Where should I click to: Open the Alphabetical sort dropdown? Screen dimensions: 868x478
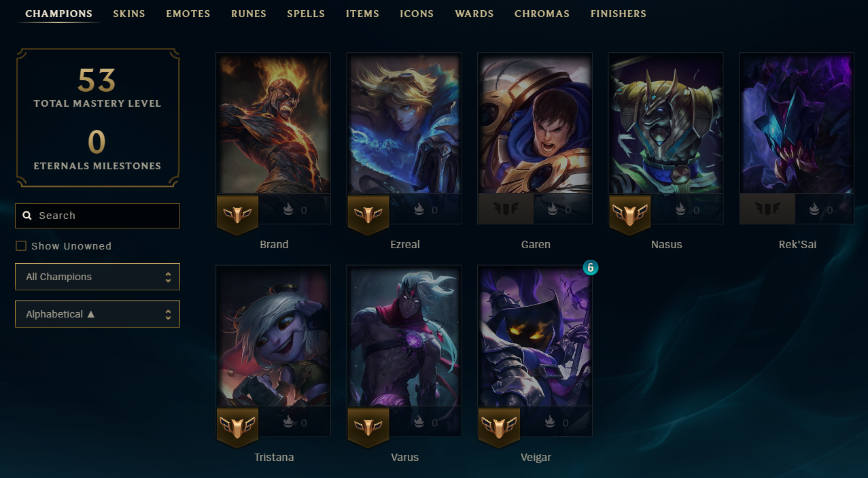[x=97, y=314]
